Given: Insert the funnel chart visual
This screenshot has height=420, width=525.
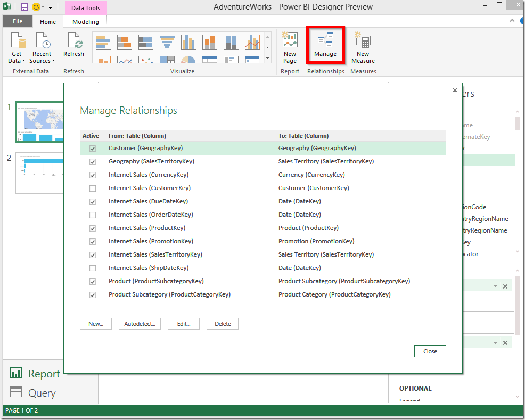Looking at the screenshot, I should pyautogui.click(x=167, y=43).
